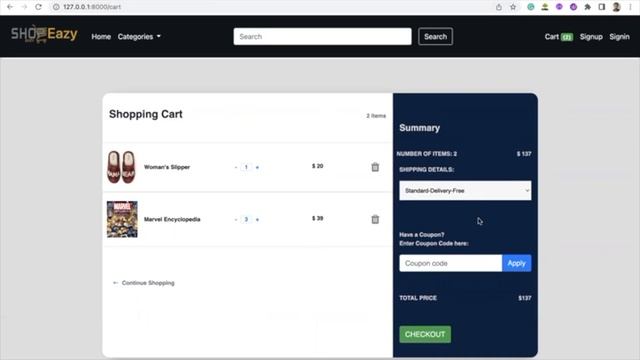Screen dimensions: 640x360
Task: Click the Woman's Slipper product thumbnail
Action: pos(121,167)
